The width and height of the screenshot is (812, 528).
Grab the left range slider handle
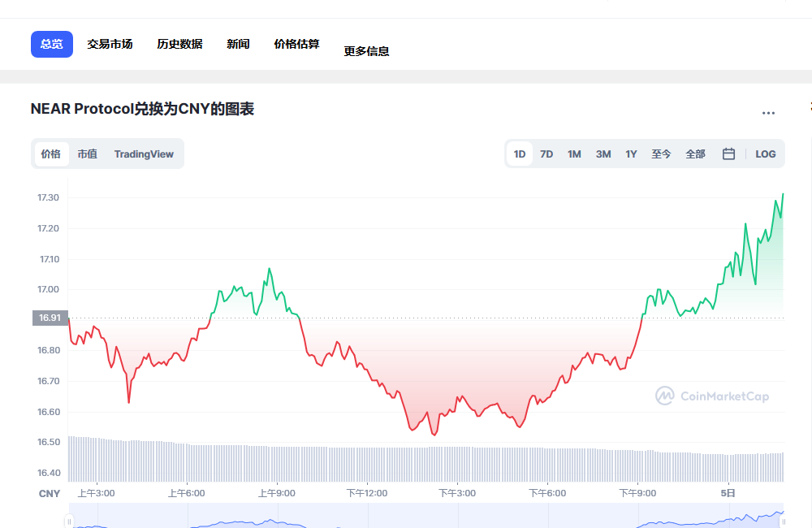(69, 522)
